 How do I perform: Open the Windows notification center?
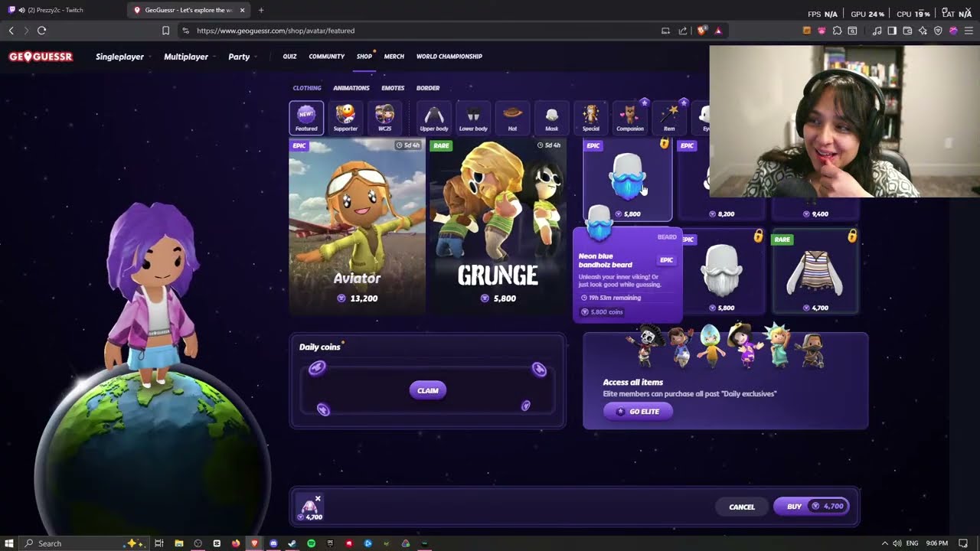click(x=963, y=543)
